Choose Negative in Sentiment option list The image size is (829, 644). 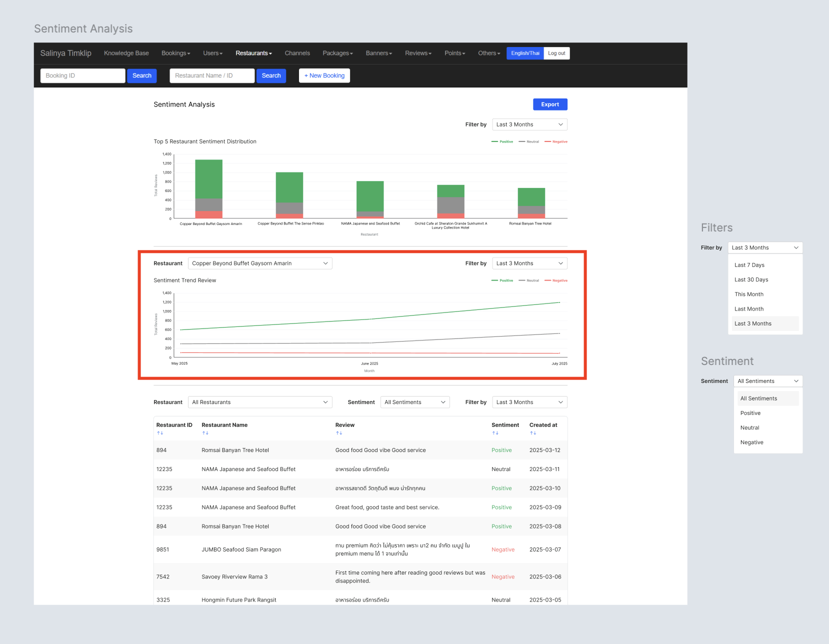751,442
